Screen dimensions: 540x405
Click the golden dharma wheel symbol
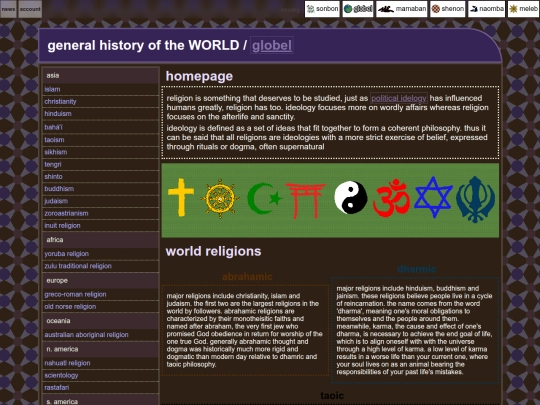[x=220, y=198]
